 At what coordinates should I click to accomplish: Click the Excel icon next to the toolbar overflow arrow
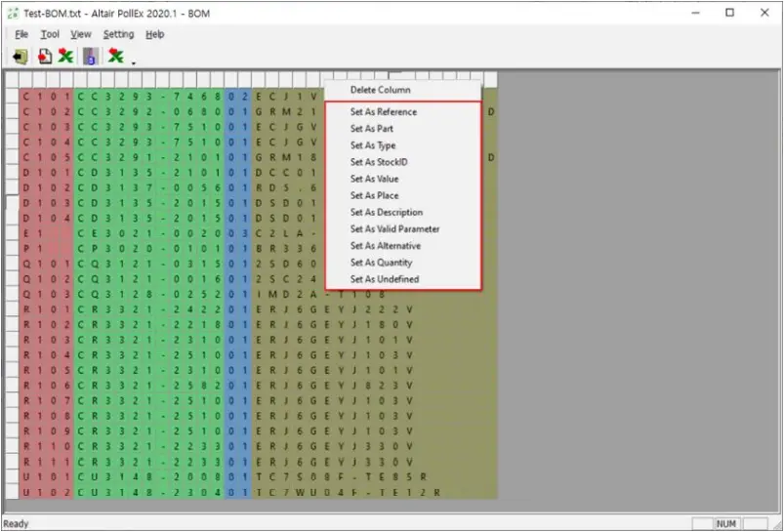[x=115, y=56]
